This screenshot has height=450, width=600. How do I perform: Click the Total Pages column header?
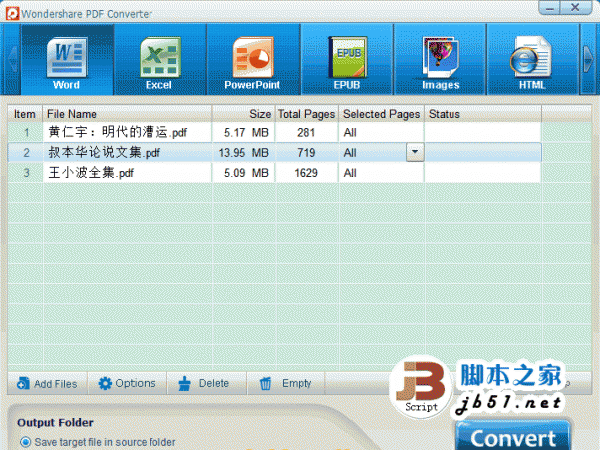point(307,114)
